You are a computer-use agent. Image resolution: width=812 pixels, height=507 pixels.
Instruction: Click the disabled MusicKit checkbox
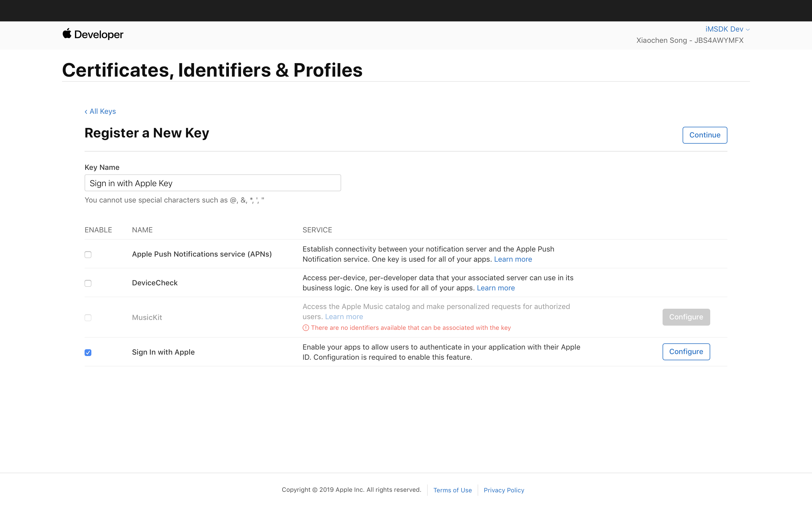(88, 317)
